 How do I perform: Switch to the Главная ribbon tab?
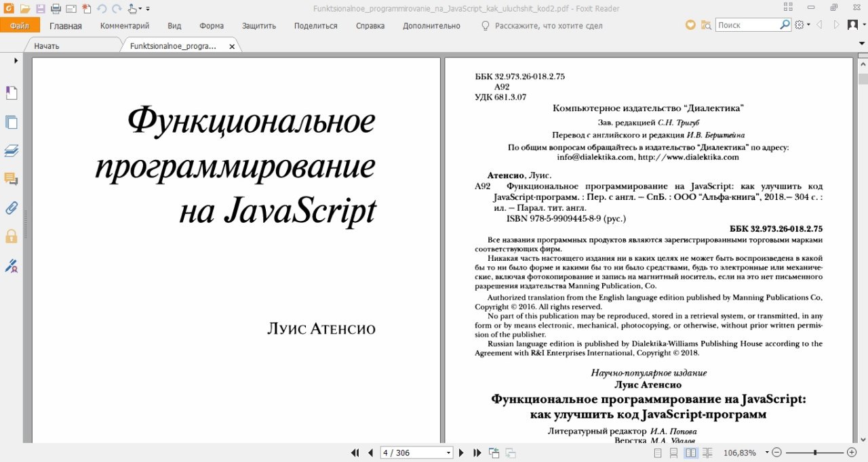(65, 26)
